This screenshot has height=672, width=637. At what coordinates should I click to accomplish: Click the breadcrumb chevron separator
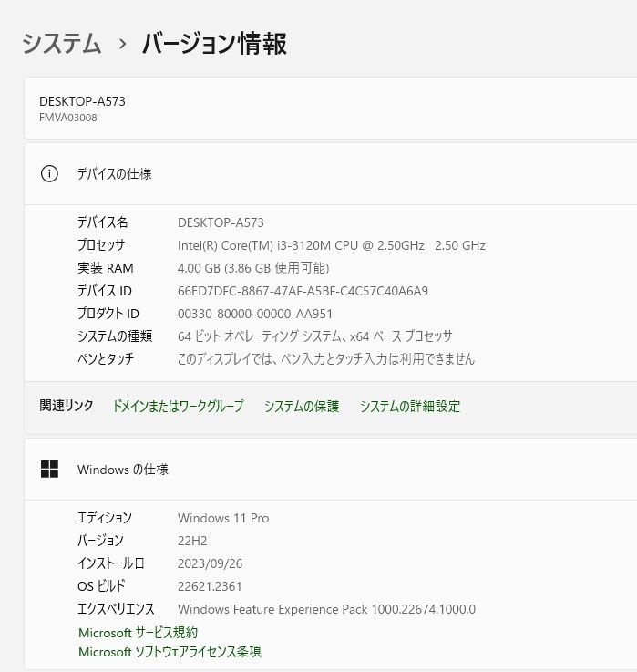pyautogui.click(x=122, y=44)
